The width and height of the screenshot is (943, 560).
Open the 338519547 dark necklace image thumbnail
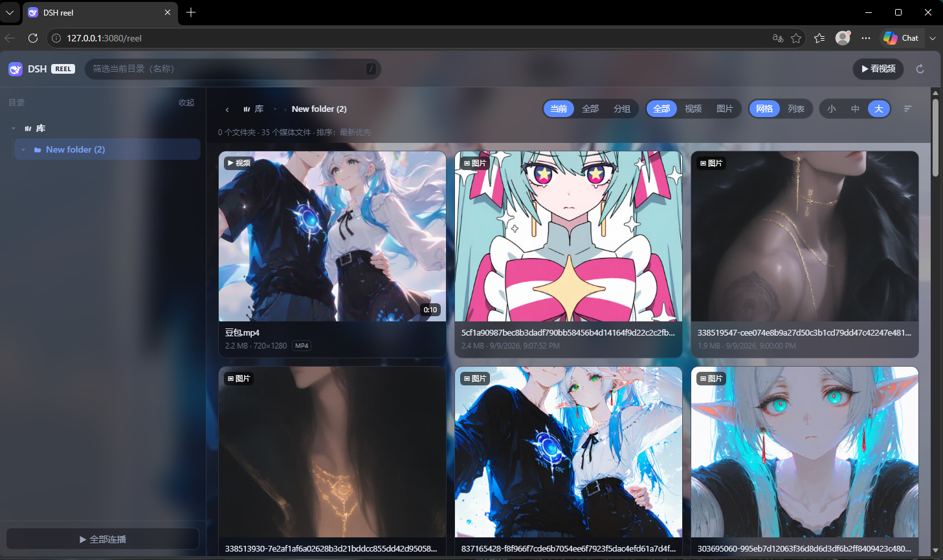[x=804, y=237]
